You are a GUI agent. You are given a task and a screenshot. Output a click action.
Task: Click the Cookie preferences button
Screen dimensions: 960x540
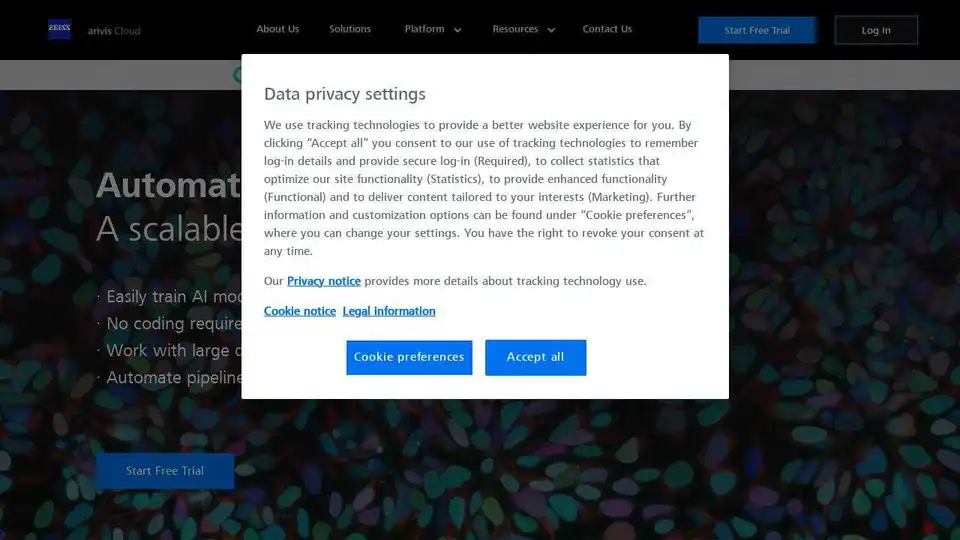(409, 358)
